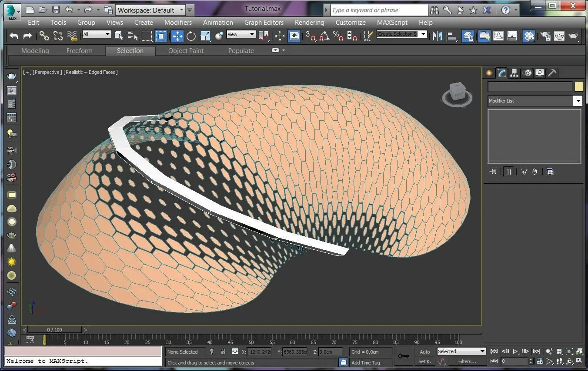
Task: Toggle the Angle Snap button
Action: coord(324,36)
